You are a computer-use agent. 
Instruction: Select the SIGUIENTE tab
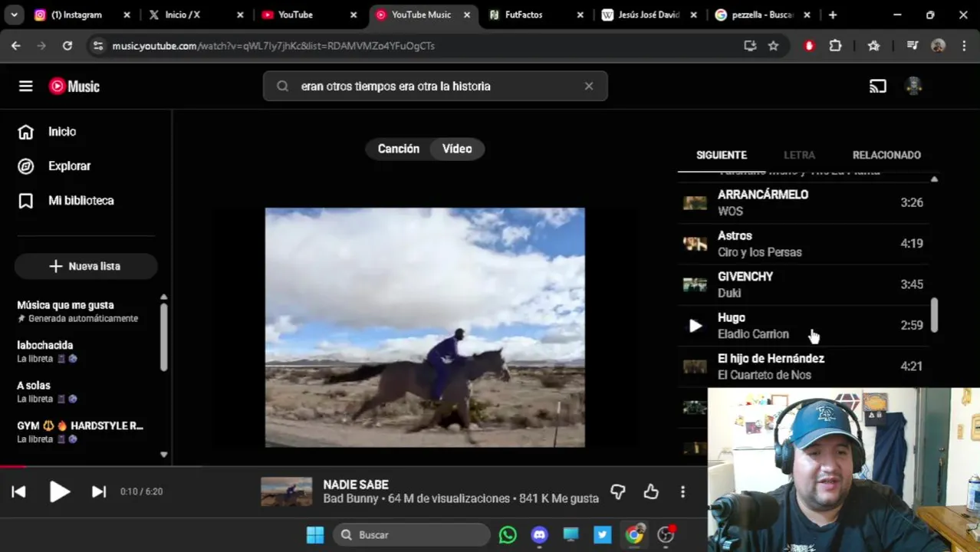pyautogui.click(x=721, y=155)
